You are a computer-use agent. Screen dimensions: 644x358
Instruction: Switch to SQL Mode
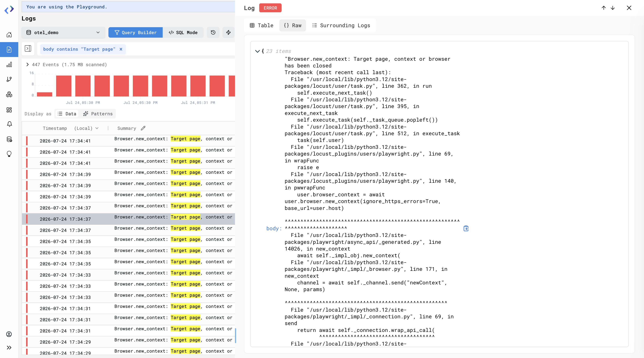(183, 32)
